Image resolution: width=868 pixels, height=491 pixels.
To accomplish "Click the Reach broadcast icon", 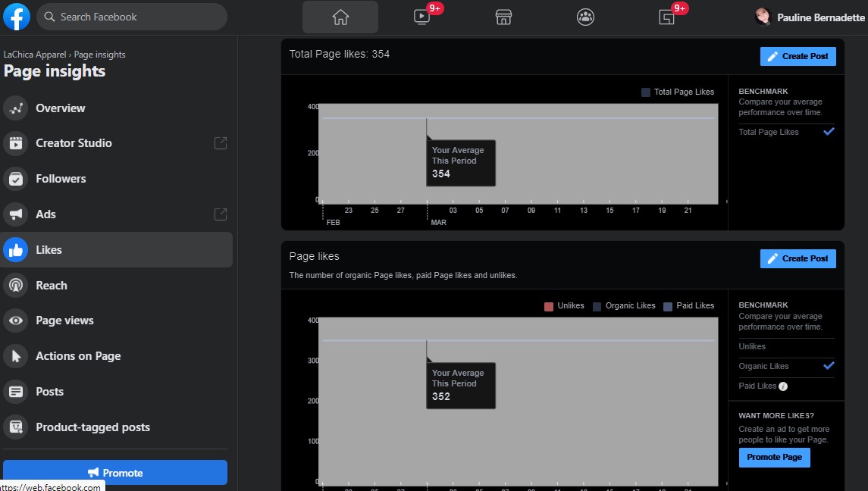I will (15, 285).
